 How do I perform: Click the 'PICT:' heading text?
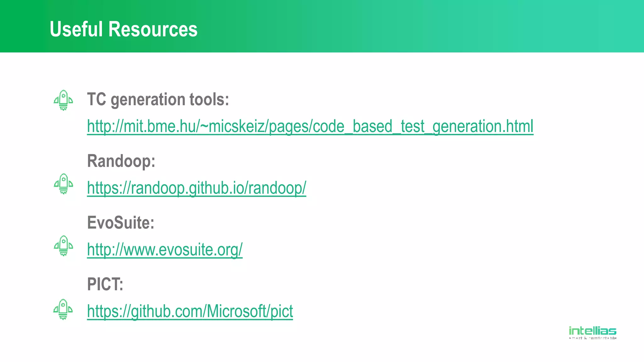tap(105, 284)
